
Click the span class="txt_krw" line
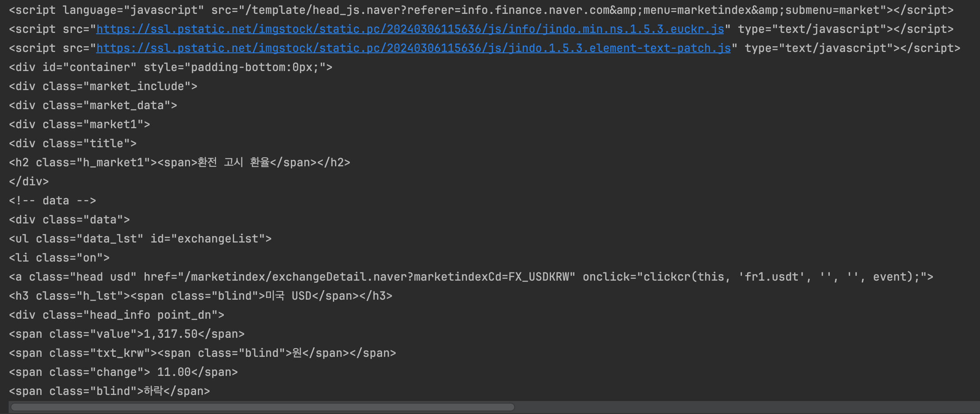[x=203, y=353]
